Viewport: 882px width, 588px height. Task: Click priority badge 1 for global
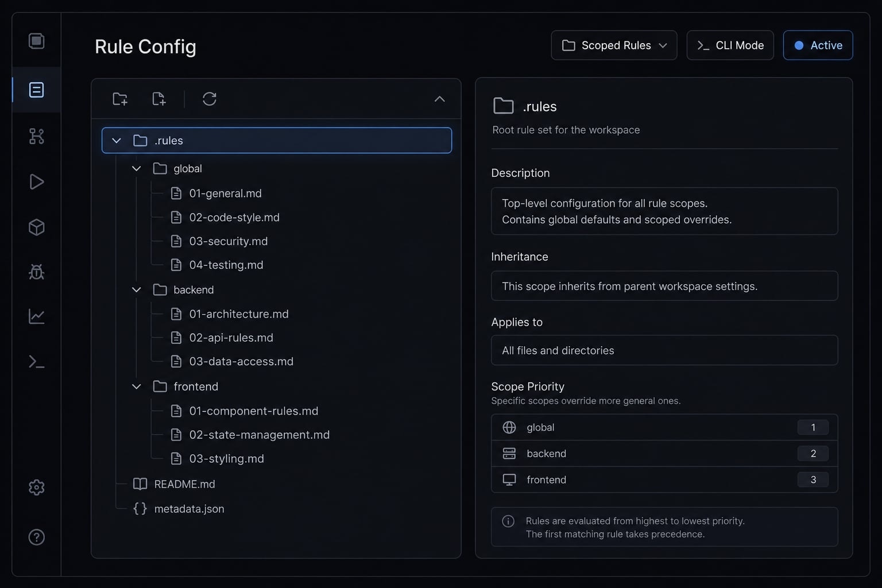(813, 427)
